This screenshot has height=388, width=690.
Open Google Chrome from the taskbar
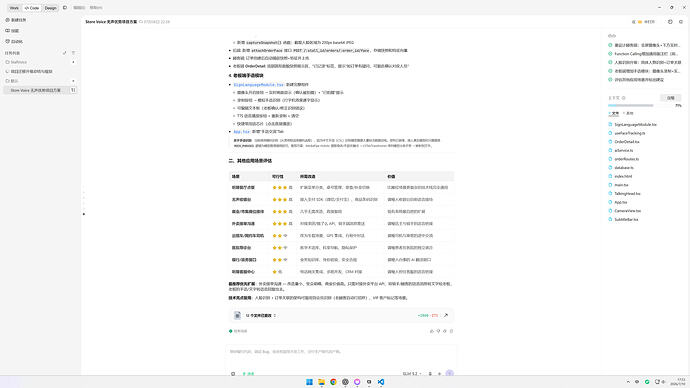click(333, 382)
